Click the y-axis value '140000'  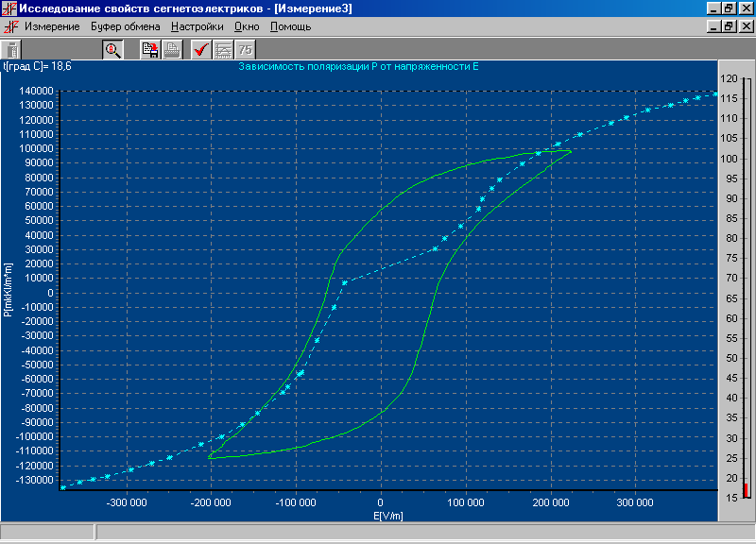[36, 91]
